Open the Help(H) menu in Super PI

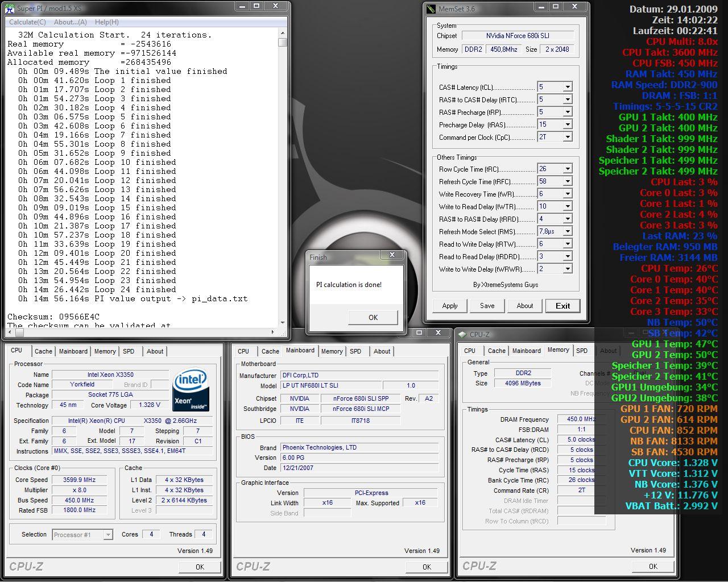point(106,22)
